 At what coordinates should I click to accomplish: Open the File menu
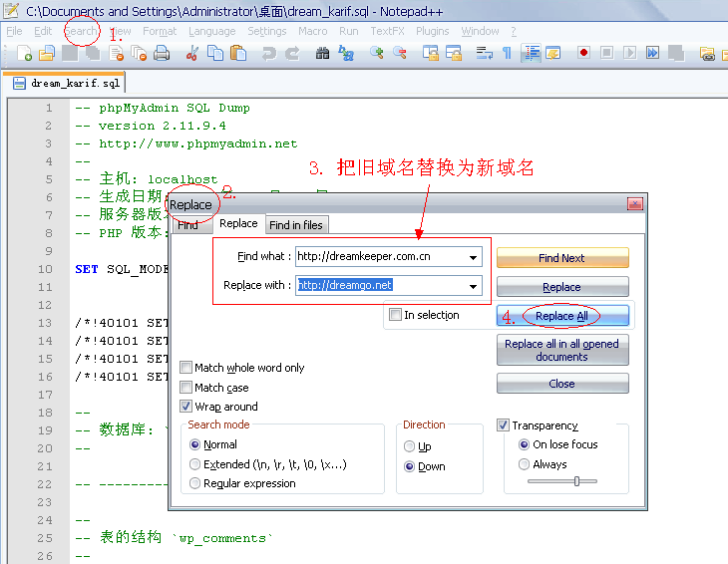(14, 31)
